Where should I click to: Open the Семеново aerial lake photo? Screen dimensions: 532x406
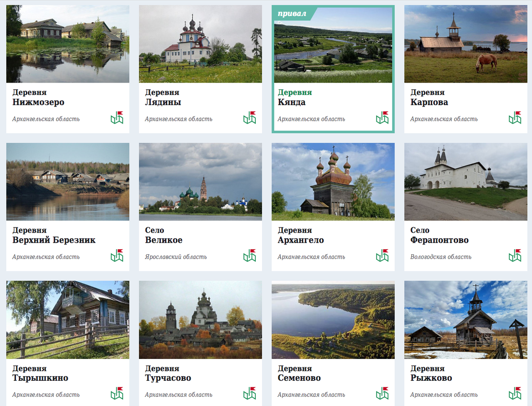click(x=333, y=320)
